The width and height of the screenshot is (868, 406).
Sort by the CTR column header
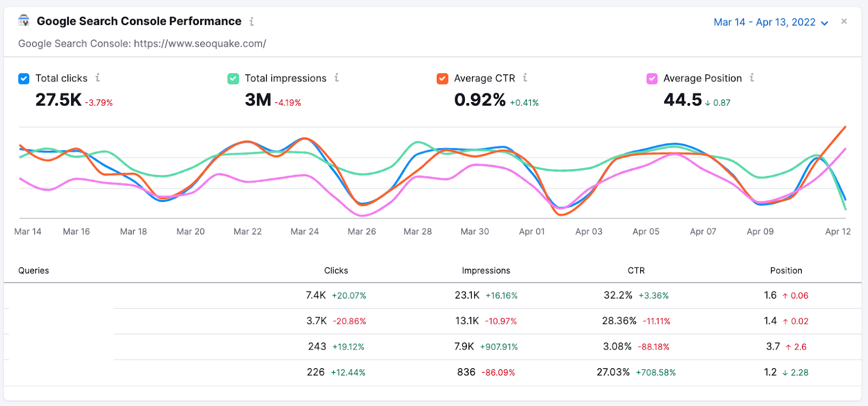(x=636, y=270)
